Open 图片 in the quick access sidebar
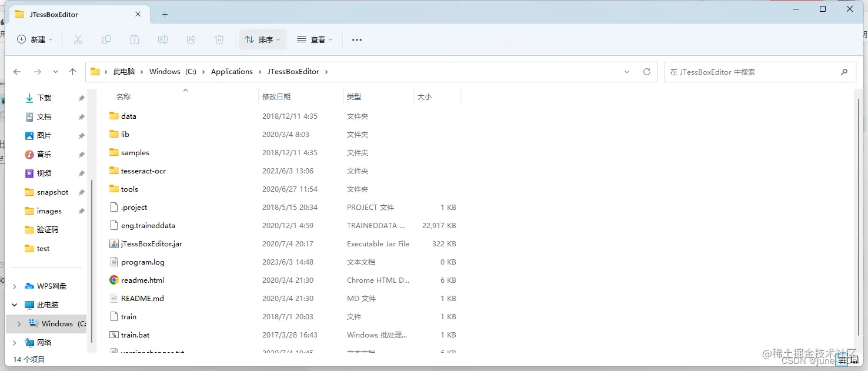The height and width of the screenshot is (371, 868). pos(44,136)
